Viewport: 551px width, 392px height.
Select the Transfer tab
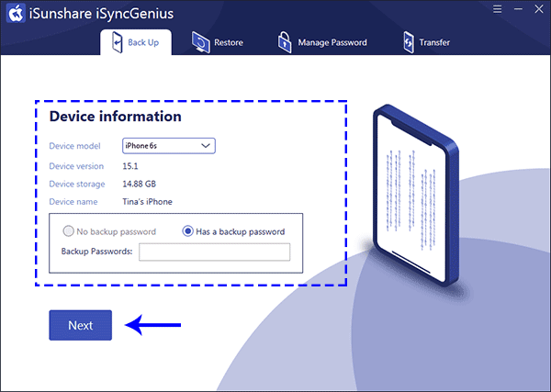[x=426, y=42]
